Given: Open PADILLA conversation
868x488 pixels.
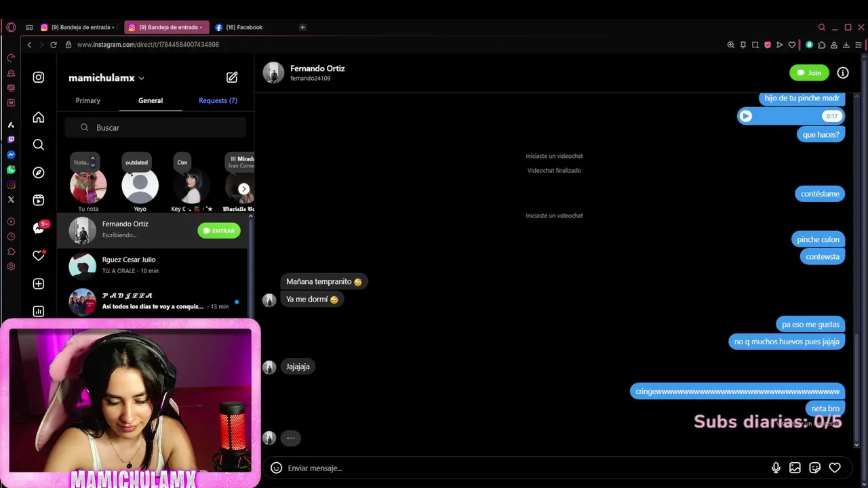Looking at the screenshot, I should click(153, 301).
